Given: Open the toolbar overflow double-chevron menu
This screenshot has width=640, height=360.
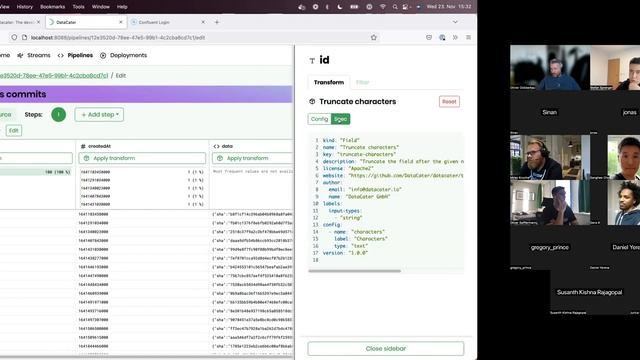Looking at the screenshot, I should [455, 37].
